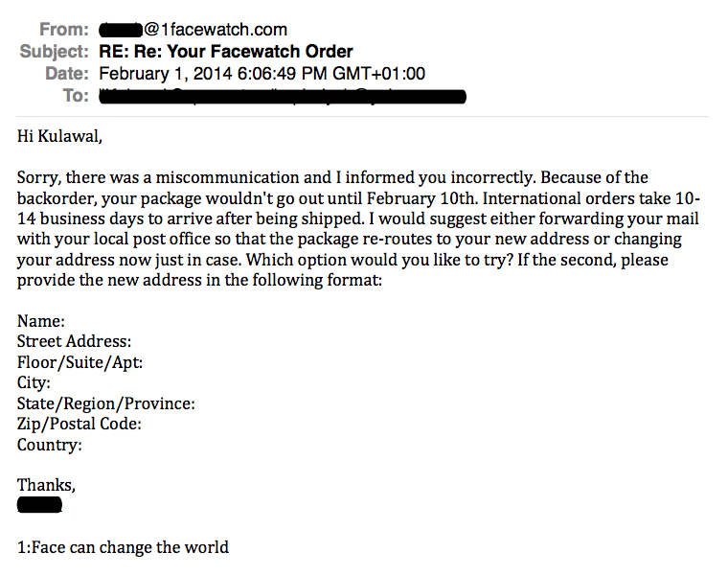This screenshot has width=728, height=576.
Task: Click the tagline 1:Face can change the world
Action: point(123,547)
